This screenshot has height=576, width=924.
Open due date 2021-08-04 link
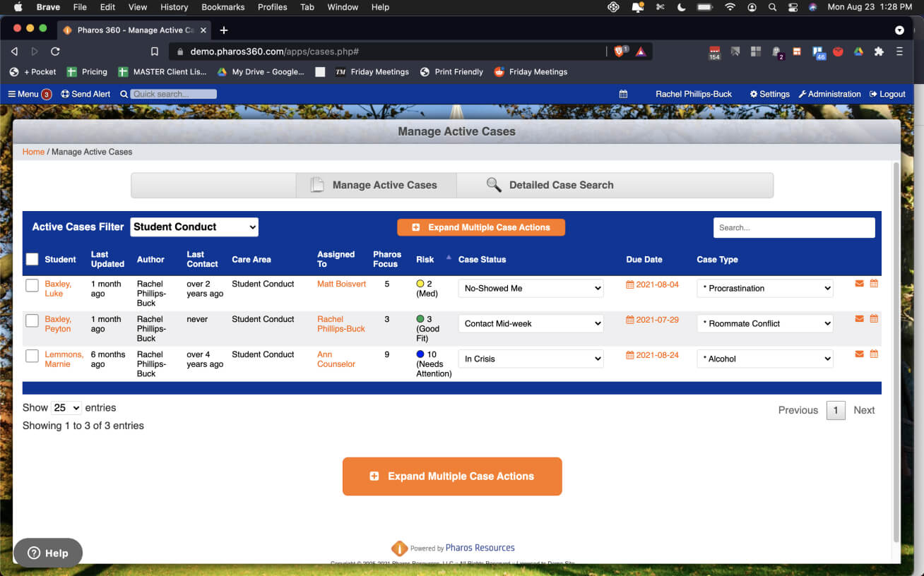coord(653,284)
